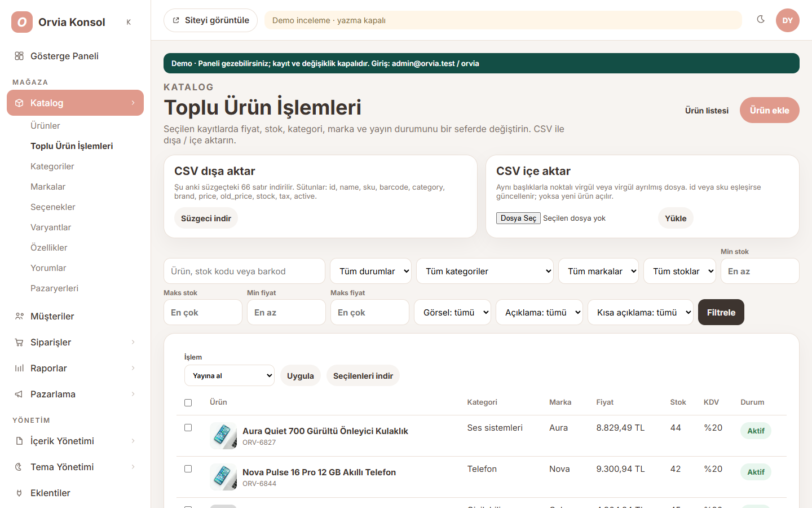Go to Ürünler in the sidebar
This screenshot has width=812, height=508.
point(45,125)
